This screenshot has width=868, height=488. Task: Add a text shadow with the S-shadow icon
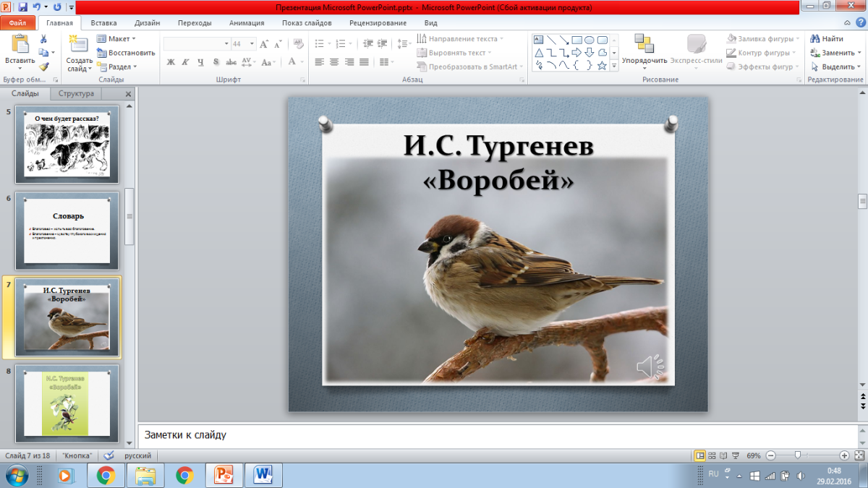point(216,62)
